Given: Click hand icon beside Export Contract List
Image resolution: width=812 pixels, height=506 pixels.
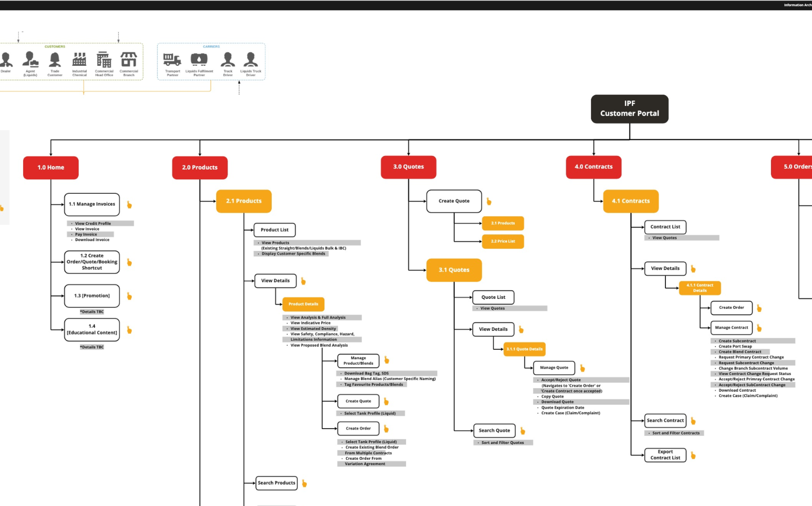Looking at the screenshot, I should 693,455.
